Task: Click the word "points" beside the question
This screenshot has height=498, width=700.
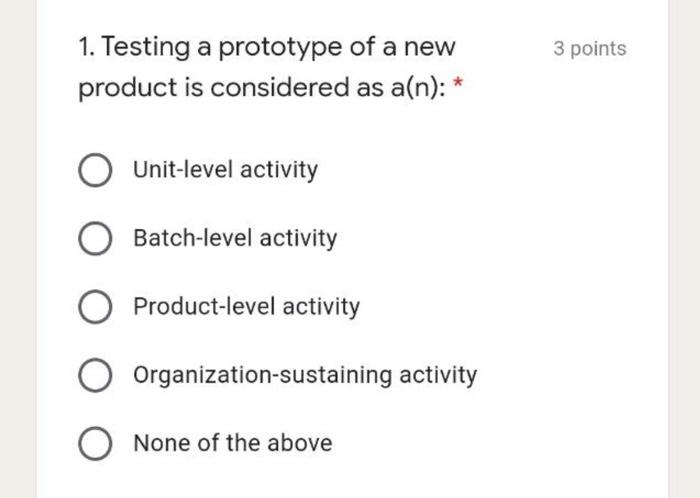Action: [x=598, y=48]
